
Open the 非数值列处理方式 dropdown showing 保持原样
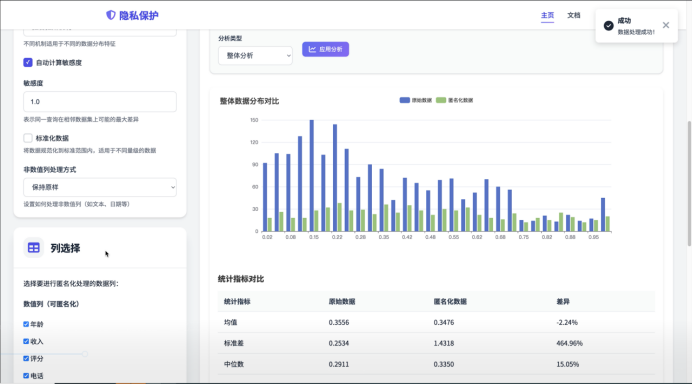point(100,187)
